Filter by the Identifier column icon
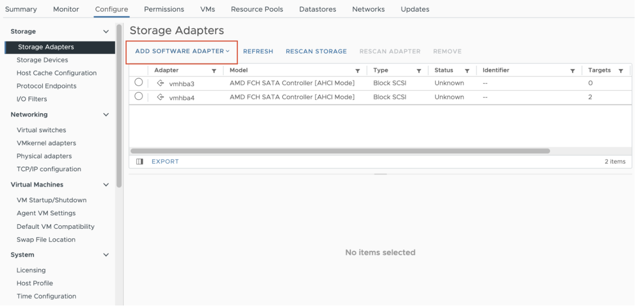The width and height of the screenshot is (644, 307). click(573, 71)
